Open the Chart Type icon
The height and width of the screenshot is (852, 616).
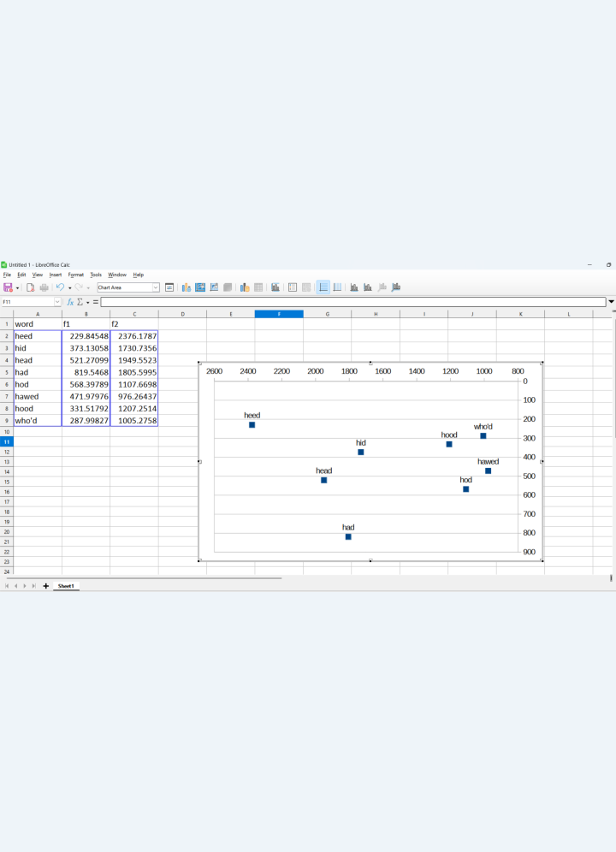(x=186, y=287)
